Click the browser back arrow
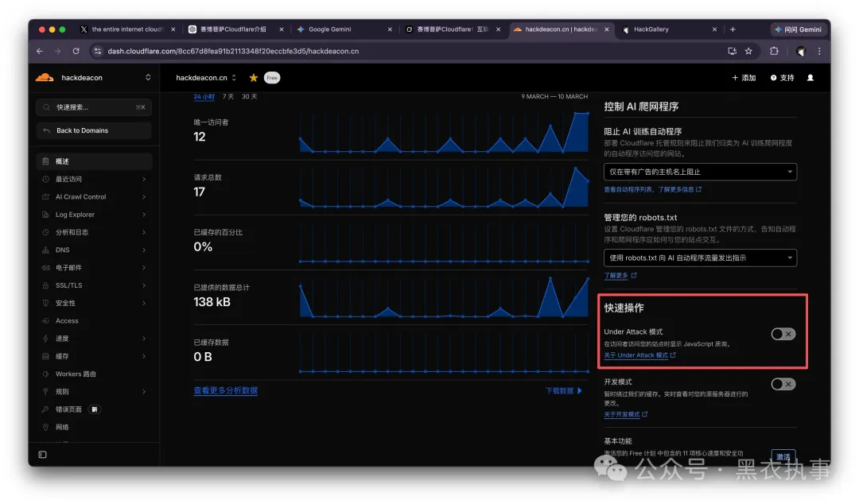859x504 pixels. tap(40, 51)
